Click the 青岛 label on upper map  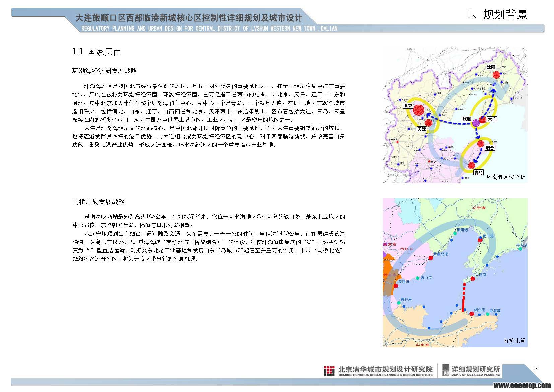pyautogui.click(x=478, y=173)
